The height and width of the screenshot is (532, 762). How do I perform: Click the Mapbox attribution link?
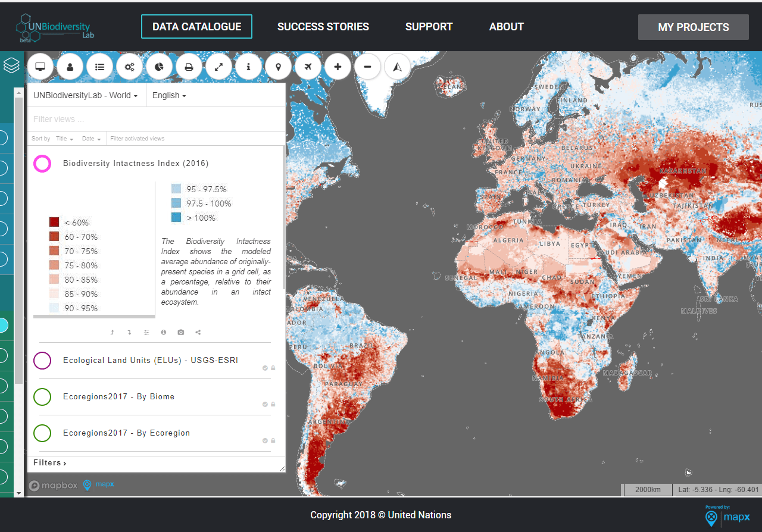click(53, 485)
